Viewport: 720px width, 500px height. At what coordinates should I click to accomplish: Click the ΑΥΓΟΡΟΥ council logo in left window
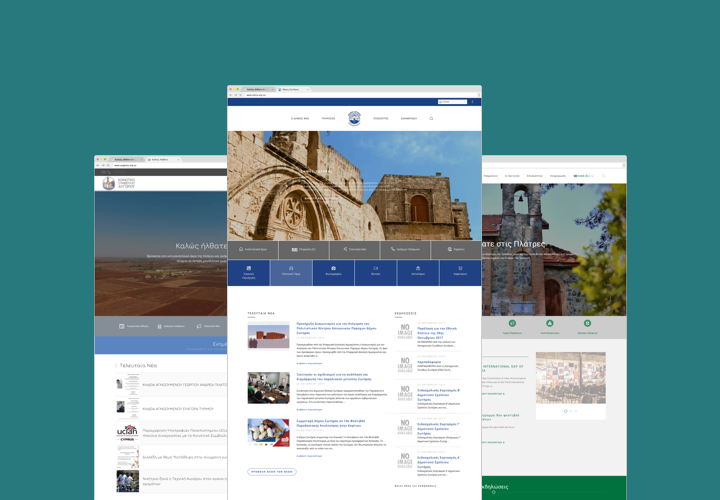coord(119,183)
